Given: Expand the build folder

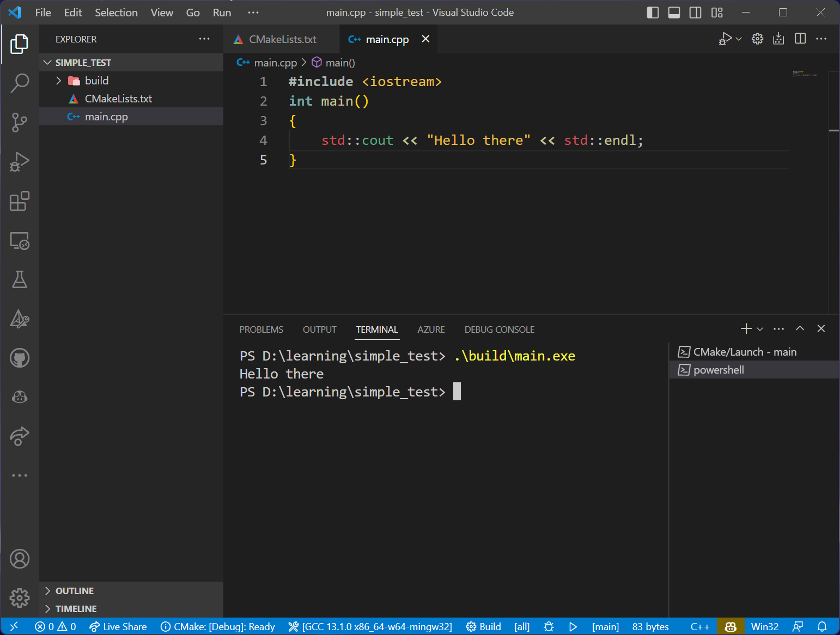Looking at the screenshot, I should coord(59,80).
